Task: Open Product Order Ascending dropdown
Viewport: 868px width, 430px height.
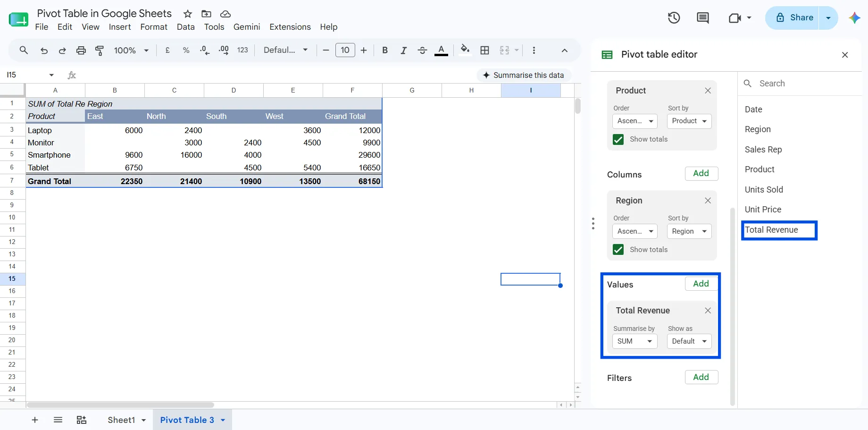Action: [x=634, y=121]
